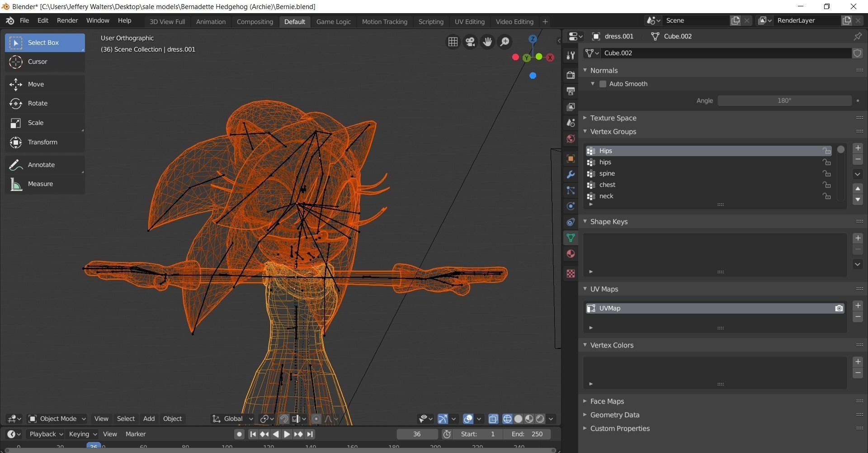The image size is (868, 453).
Task: Enable Auto Smooth checkbox
Action: 603,84
